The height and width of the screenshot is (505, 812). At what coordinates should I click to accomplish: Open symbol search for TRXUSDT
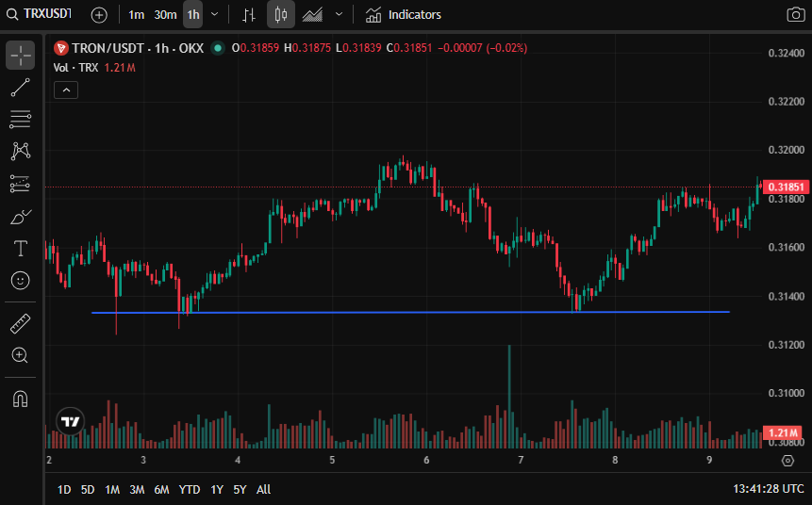[x=40, y=14]
